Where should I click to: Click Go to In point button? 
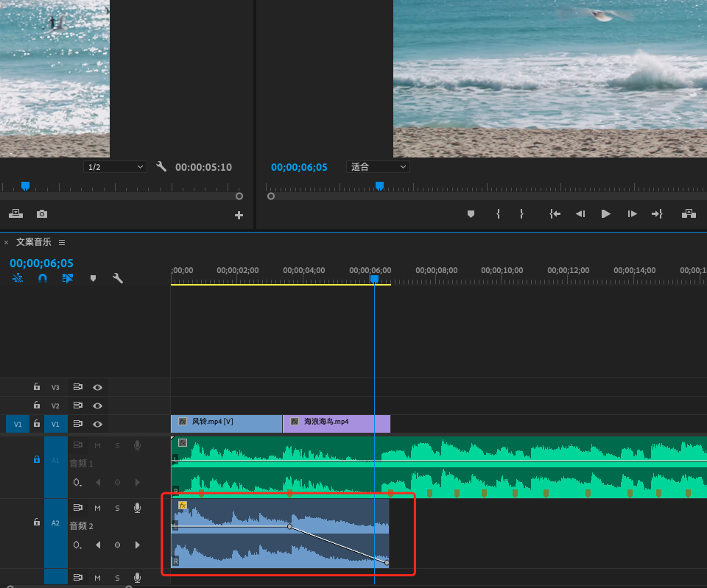(x=555, y=214)
